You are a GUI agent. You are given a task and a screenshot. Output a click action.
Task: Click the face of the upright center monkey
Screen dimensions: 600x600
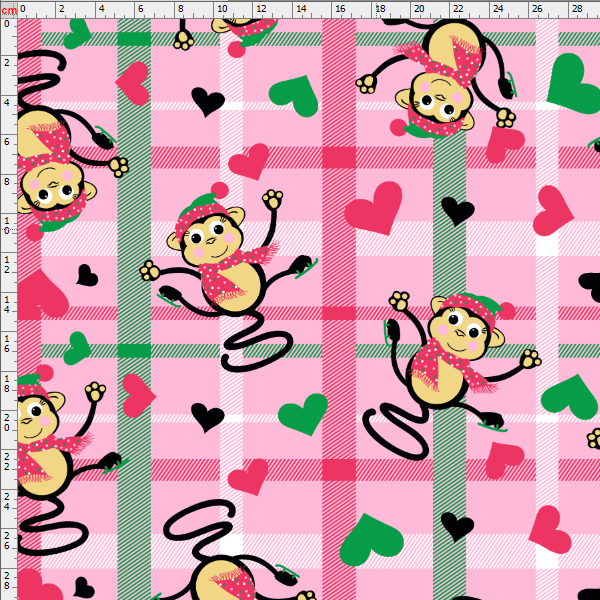pos(211,240)
